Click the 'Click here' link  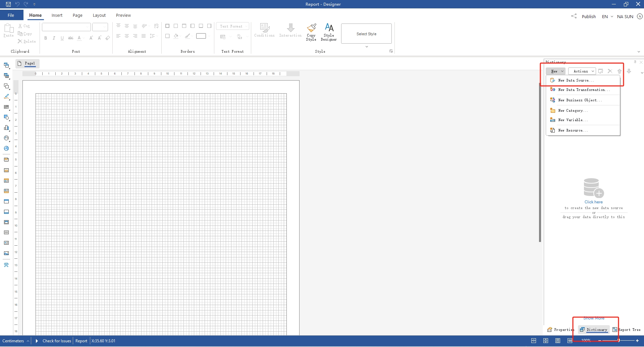[593, 202]
